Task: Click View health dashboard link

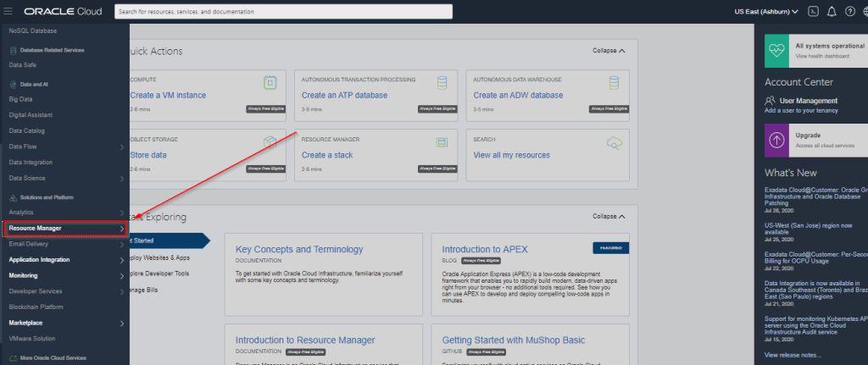Action: point(822,56)
